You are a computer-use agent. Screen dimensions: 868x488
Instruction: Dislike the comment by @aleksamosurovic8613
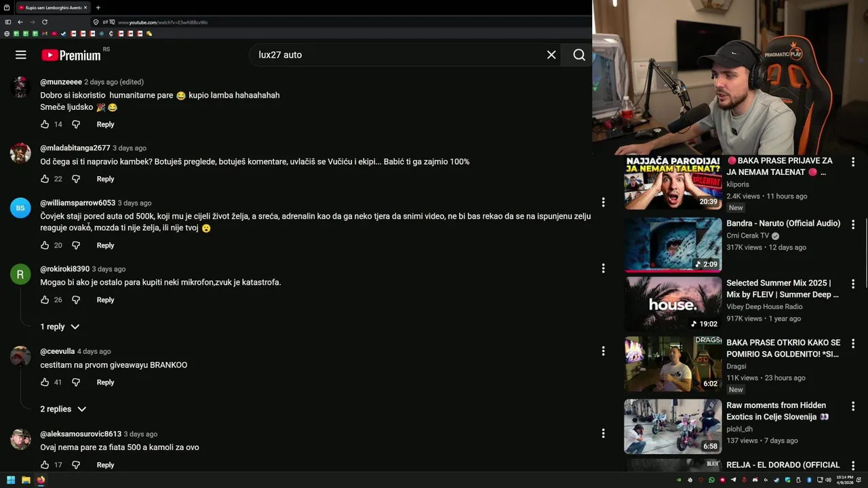click(76, 465)
